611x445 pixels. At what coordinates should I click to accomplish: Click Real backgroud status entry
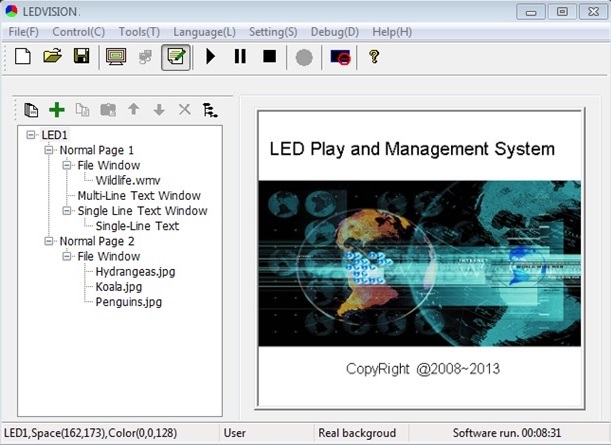[357, 433]
